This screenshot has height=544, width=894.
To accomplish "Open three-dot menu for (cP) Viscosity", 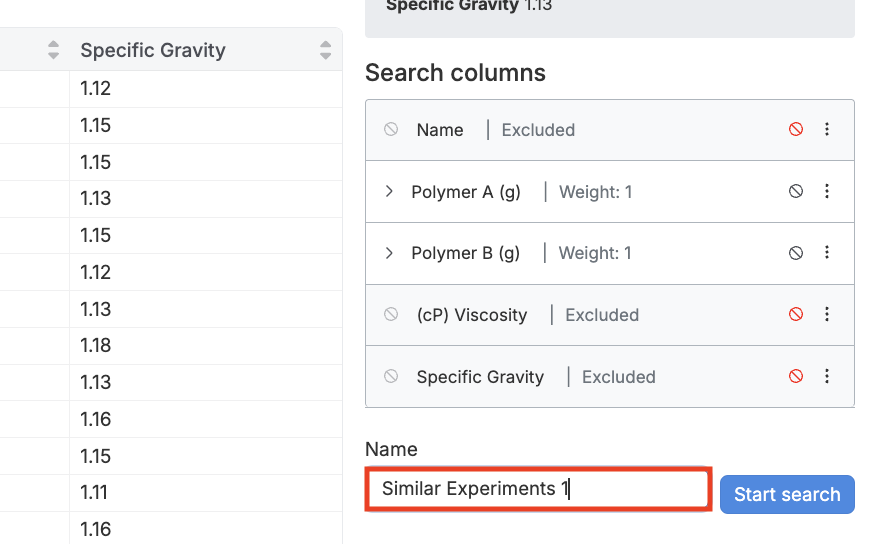I will coord(827,315).
